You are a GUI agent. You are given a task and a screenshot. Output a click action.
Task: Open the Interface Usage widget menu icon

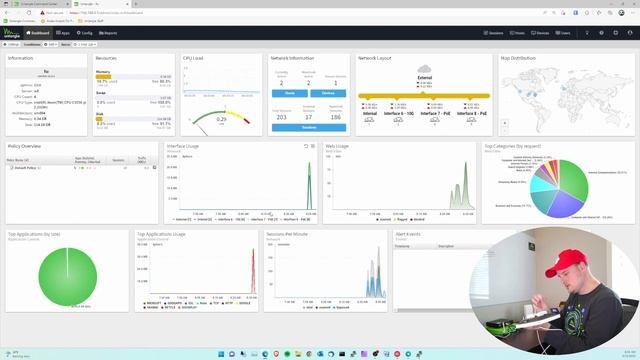313,146
